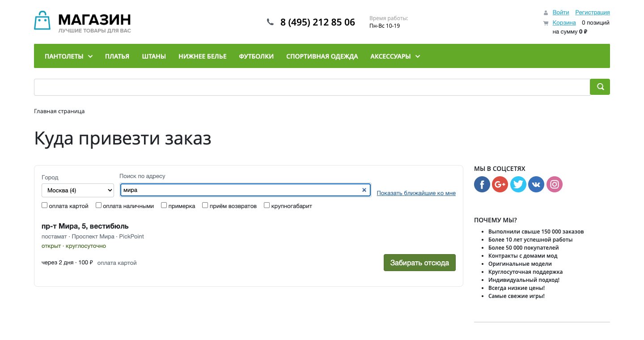Open the Facebook social page icon

pyautogui.click(x=482, y=184)
